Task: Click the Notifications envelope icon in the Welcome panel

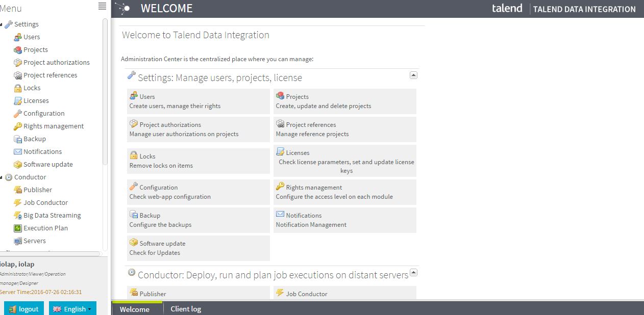Action: click(280, 215)
